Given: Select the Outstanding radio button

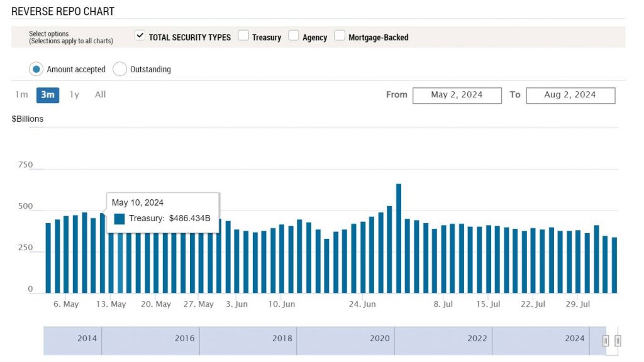Looking at the screenshot, I should click(119, 69).
